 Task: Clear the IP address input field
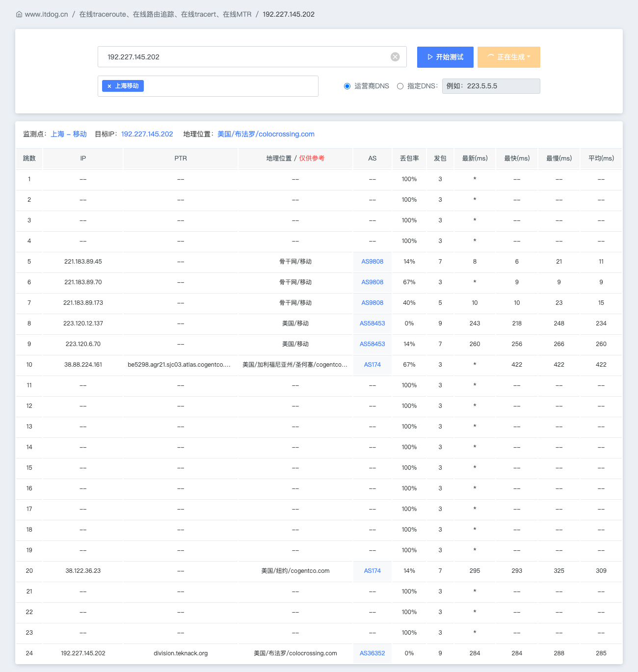tap(395, 57)
